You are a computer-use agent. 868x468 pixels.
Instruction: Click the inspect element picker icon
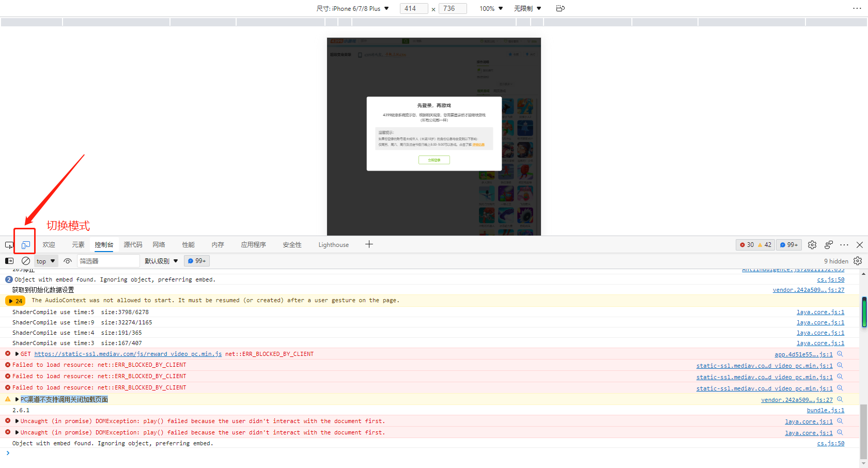point(9,245)
